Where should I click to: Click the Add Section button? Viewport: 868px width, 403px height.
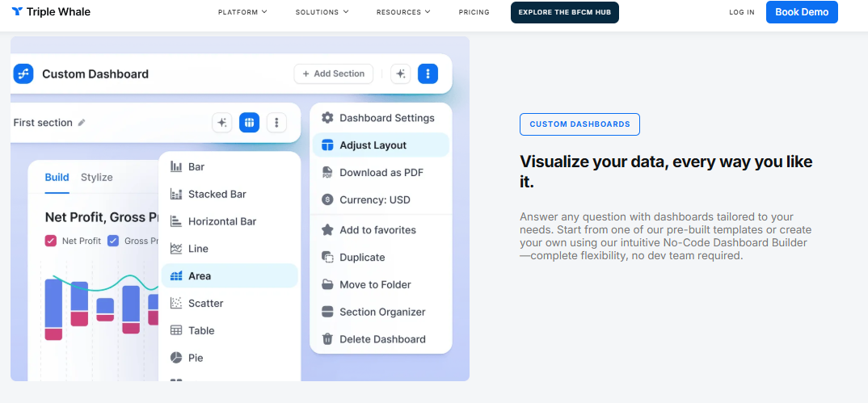333,73
